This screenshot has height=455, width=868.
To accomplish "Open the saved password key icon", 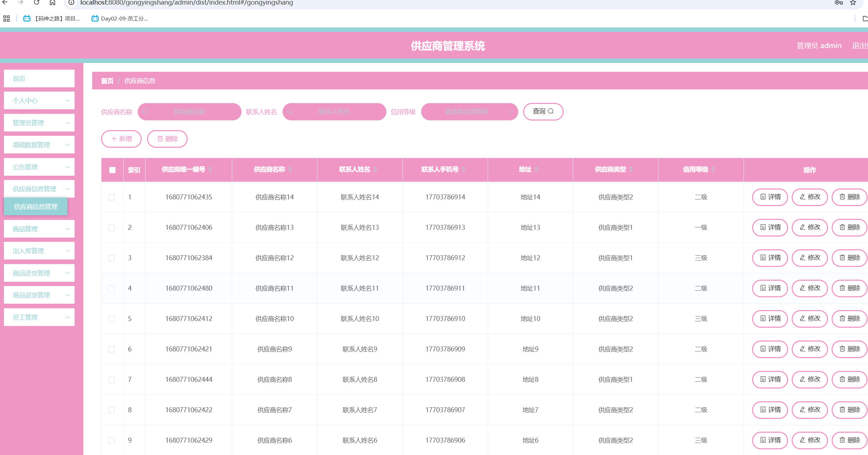I will pos(839,2).
